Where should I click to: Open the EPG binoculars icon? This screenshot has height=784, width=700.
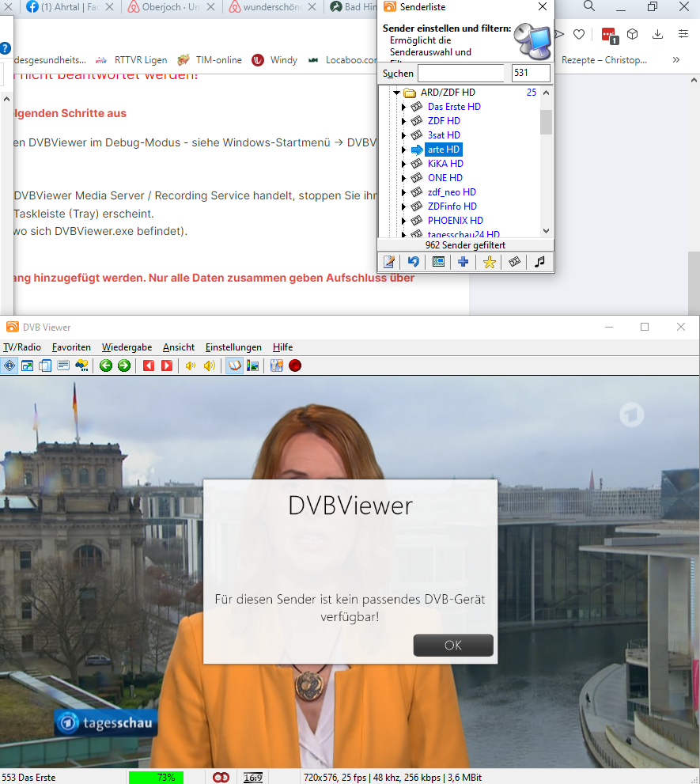[81, 366]
